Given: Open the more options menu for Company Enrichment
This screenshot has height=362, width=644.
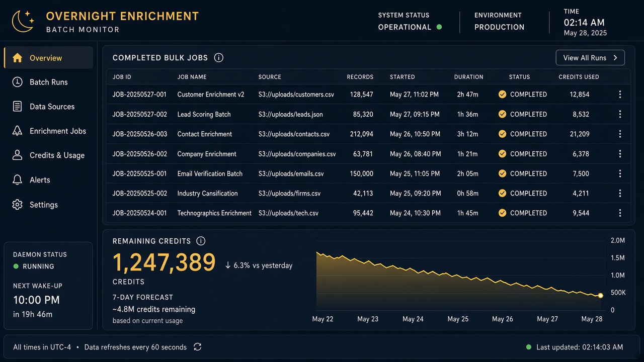Looking at the screenshot, I should pos(620,154).
